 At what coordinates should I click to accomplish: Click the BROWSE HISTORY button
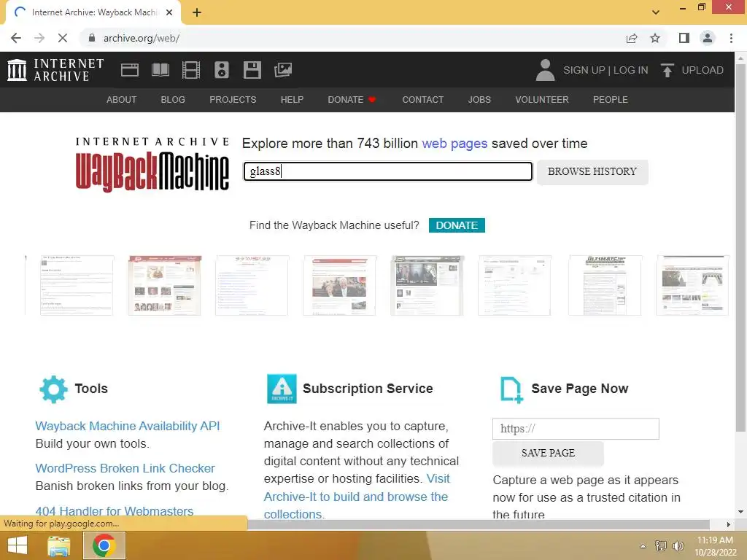pos(592,172)
